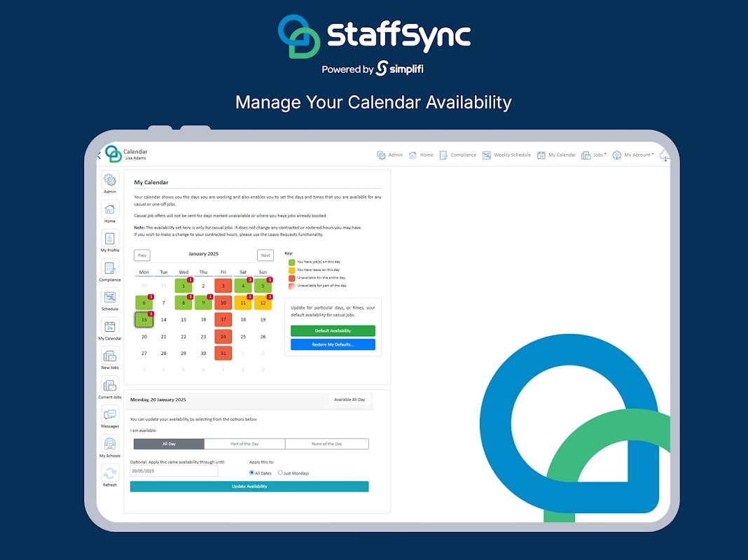Click the Next month button

click(265, 255)
